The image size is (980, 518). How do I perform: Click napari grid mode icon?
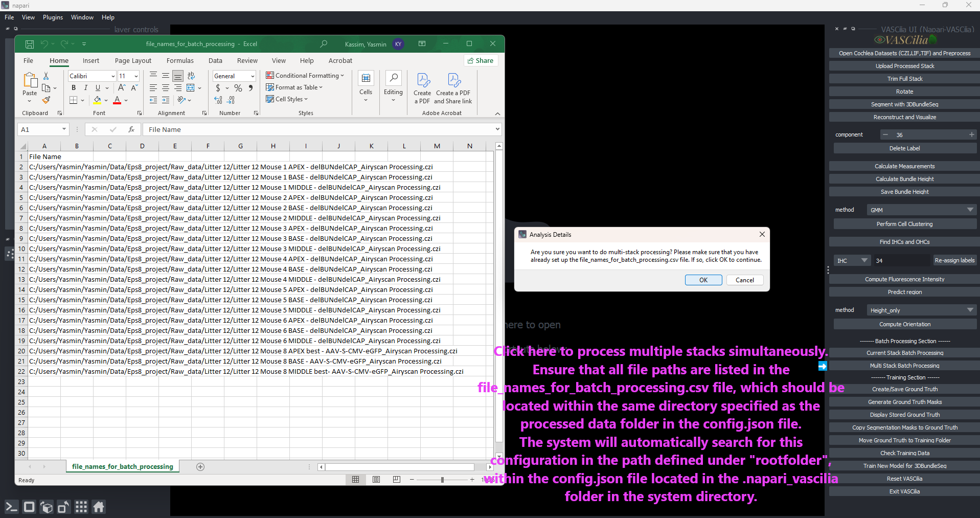(81, 507)
